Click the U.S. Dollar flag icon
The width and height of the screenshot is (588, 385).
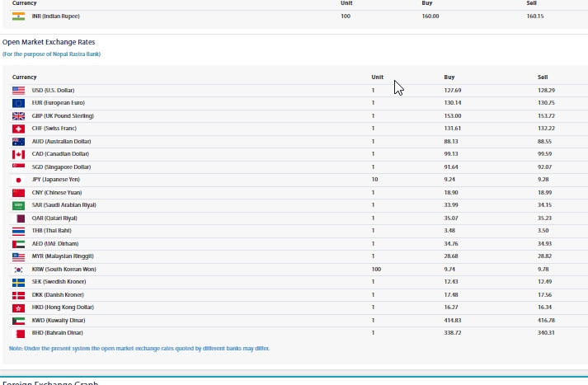coord(18,90)
